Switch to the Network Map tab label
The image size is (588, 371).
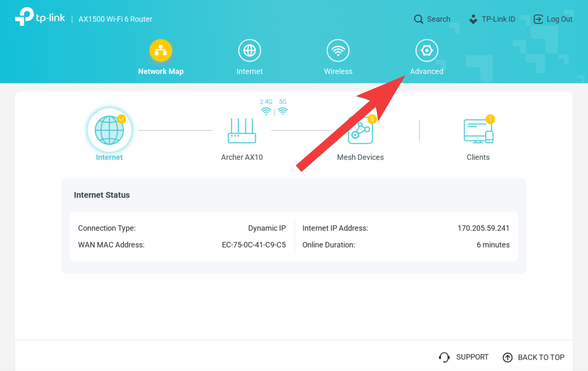[x=161, y=71]
